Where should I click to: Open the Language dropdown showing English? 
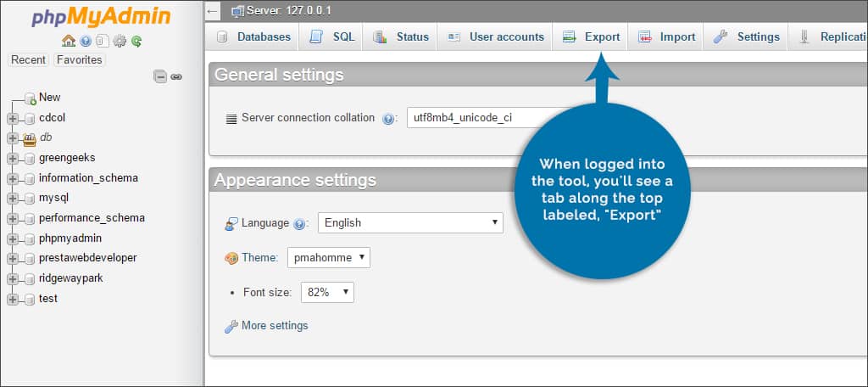pos(410,223)
